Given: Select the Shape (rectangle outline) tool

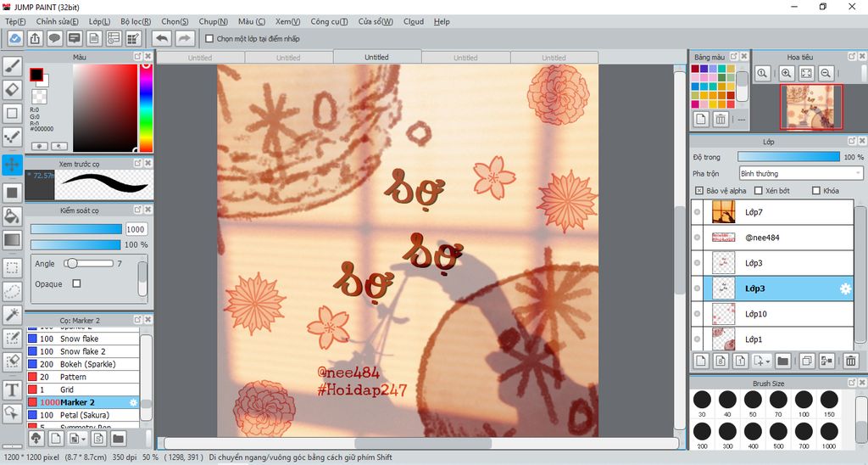Looking at the screenshot, I should [12, 113].
